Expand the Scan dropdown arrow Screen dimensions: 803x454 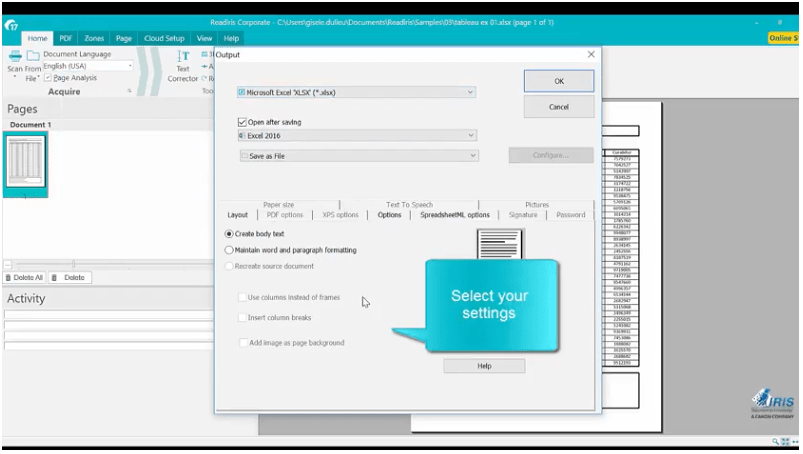tap(15, 77)
